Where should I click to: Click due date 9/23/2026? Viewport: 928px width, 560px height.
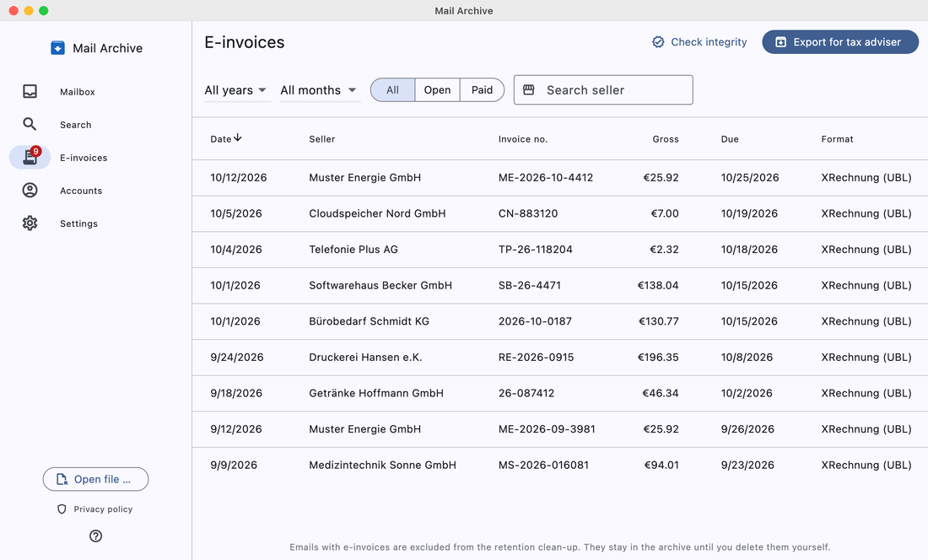(x=747, y=465)
